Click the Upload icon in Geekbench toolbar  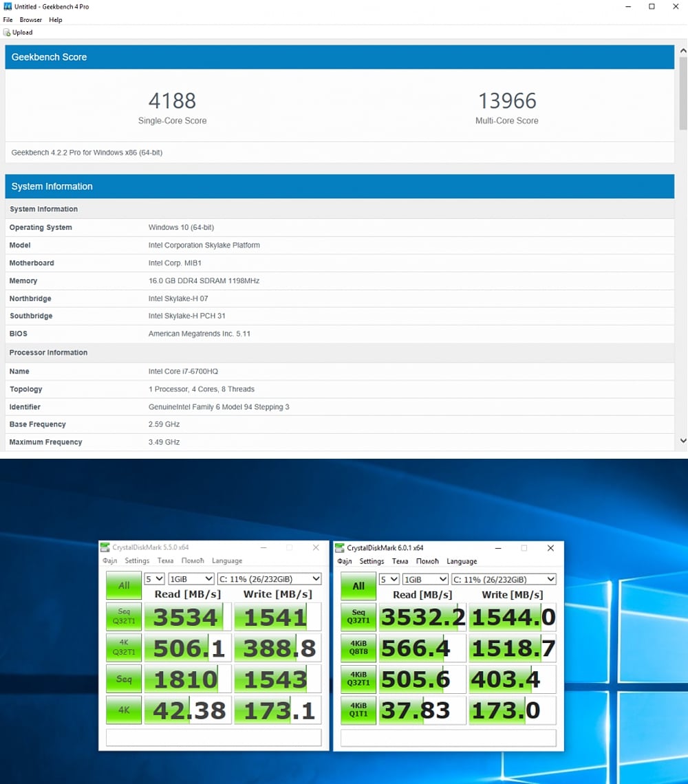(x=6, y=32)
